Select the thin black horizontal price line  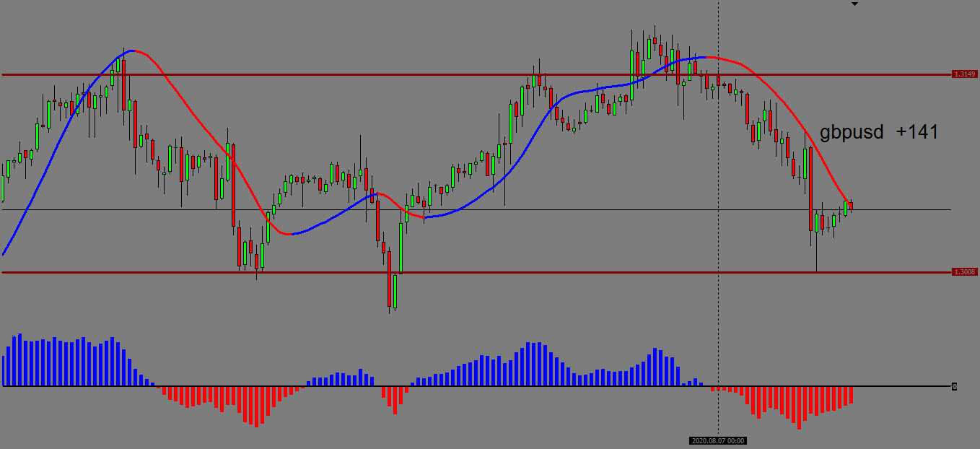pyautogui.click(x=577, y=210)
